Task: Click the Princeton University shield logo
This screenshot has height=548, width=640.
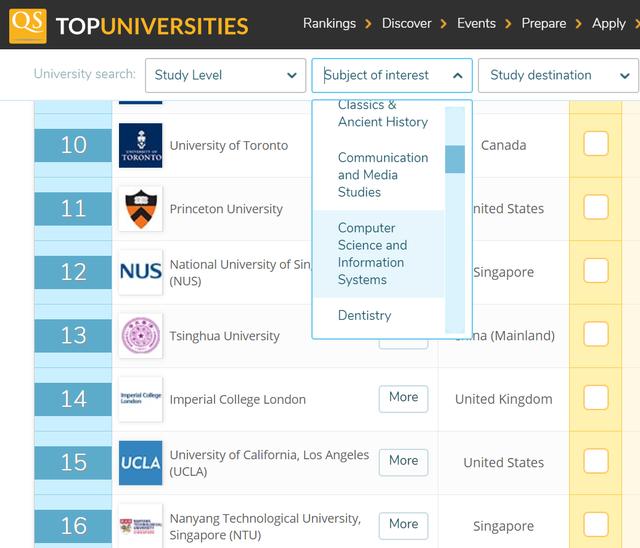Action: pos(140,209)
